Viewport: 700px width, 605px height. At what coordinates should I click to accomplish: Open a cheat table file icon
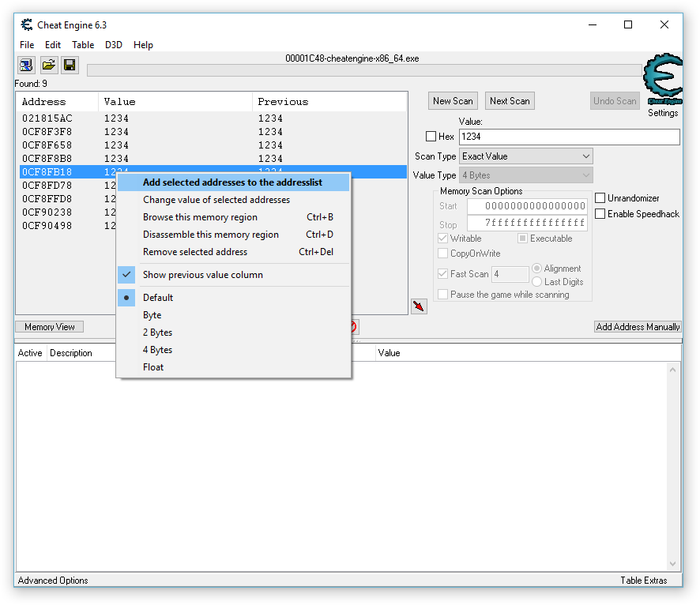48,65
